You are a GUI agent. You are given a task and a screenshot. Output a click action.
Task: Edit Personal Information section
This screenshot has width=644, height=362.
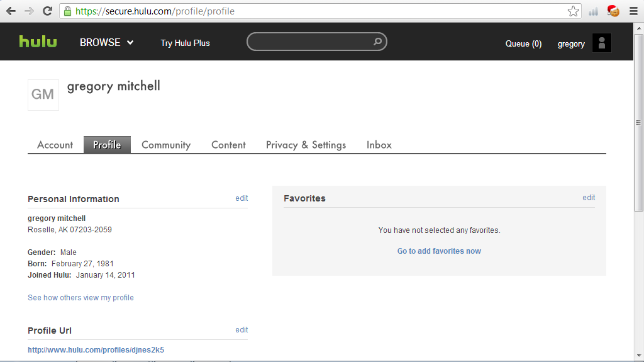point(241,198)
